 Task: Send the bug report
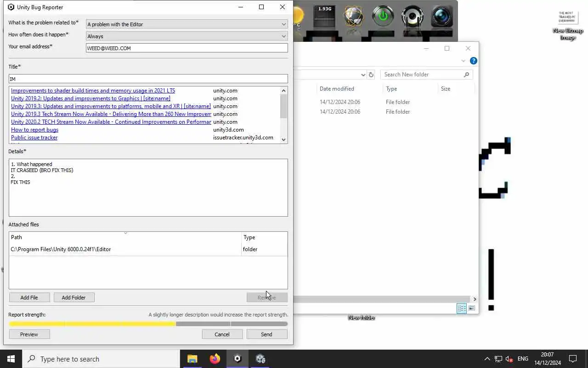click(267, 334)
